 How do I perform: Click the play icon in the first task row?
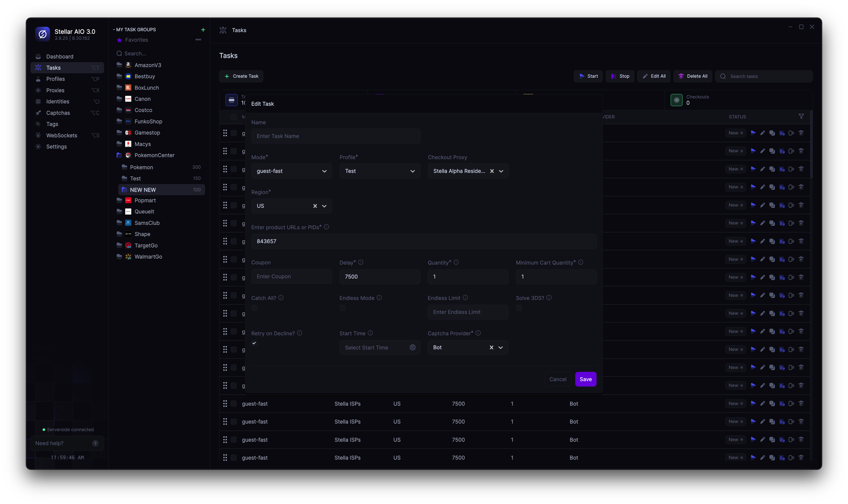[x=753, y=133]
